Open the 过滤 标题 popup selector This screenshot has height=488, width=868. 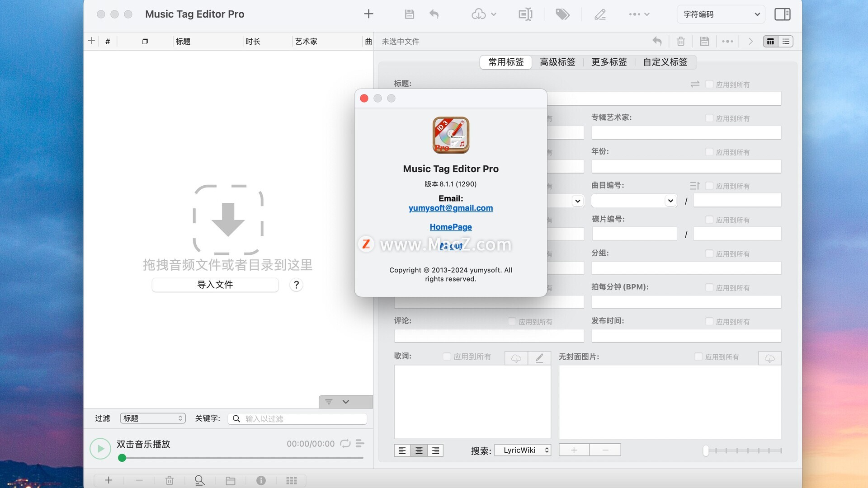tap(153, 418)
